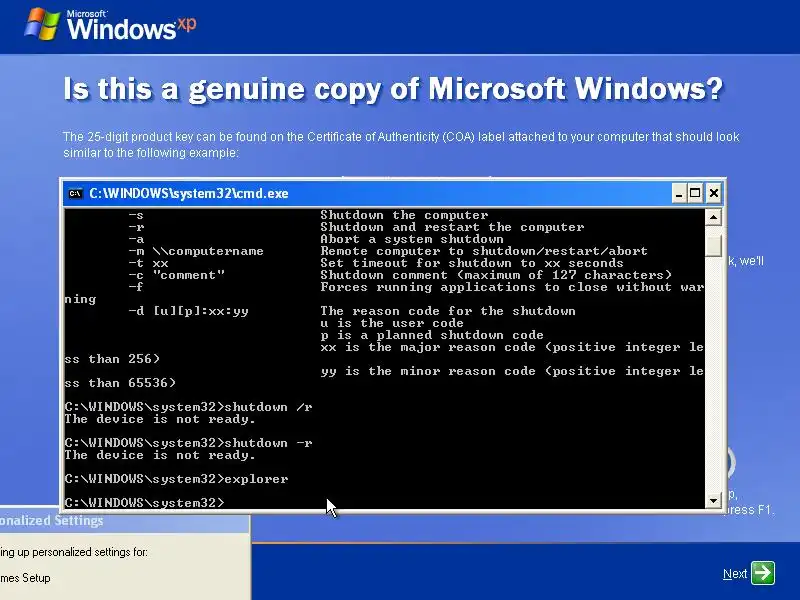Image resolution: width=800 pixels, height=600 pixels.
Task: Click the "ss than 65536)" text
Action: coord(120,383)
